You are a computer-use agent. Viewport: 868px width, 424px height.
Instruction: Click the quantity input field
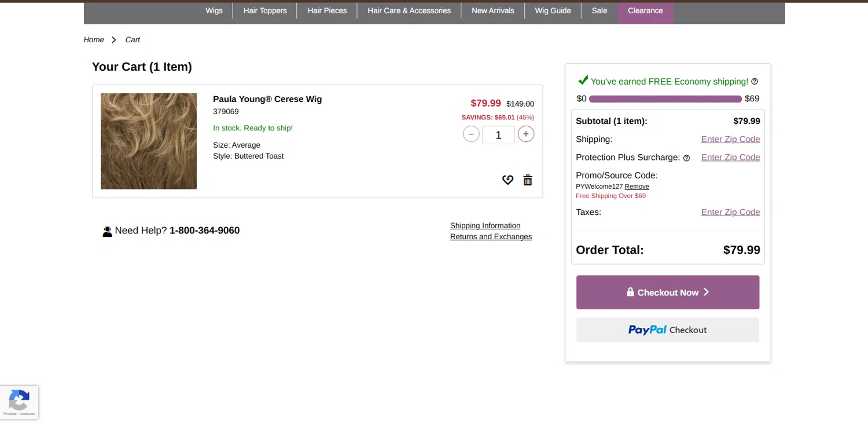point(498,135)
